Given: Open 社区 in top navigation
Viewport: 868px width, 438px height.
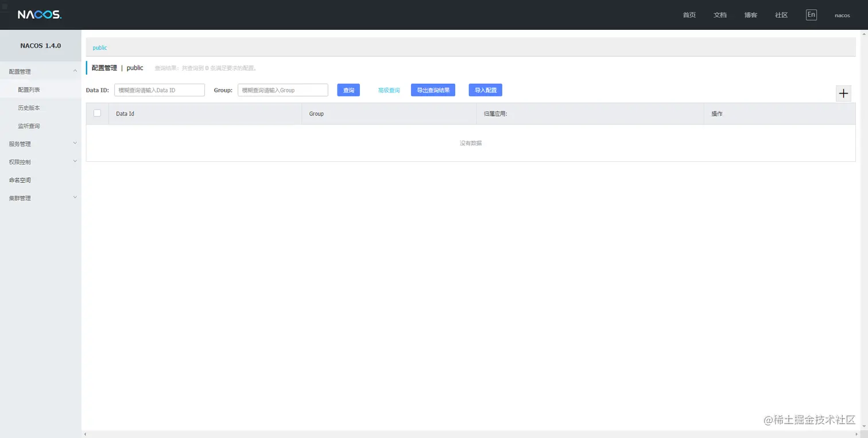Looking at the screenshot, I should pyautogui.click(x=781, y=15).
